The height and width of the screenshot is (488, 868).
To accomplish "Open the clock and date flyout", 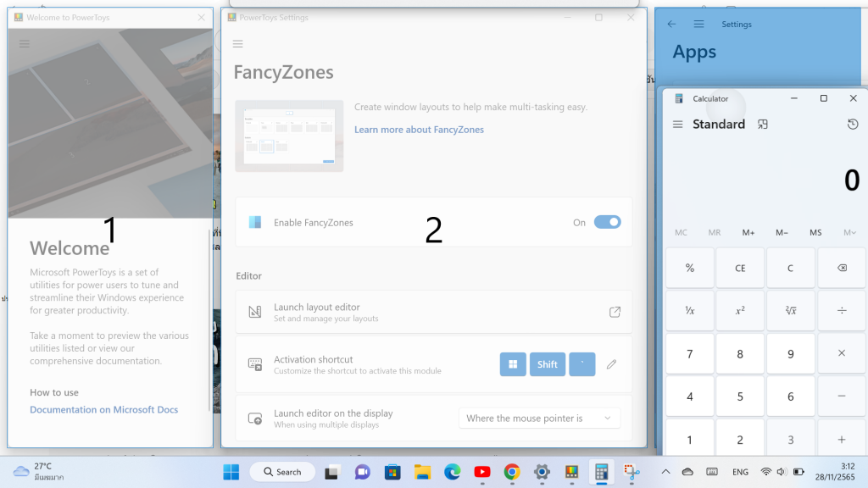I will click(x=835, y=471).
